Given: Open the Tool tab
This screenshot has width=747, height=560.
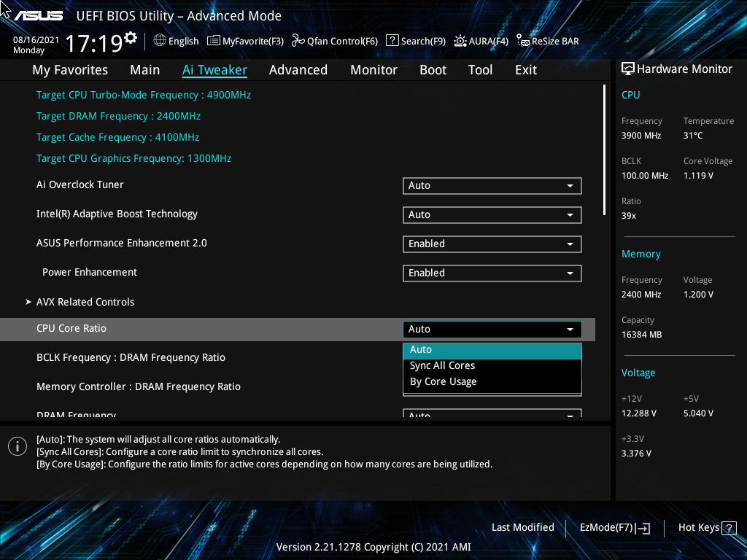Looking at the screenshot, I should [480, 70].
